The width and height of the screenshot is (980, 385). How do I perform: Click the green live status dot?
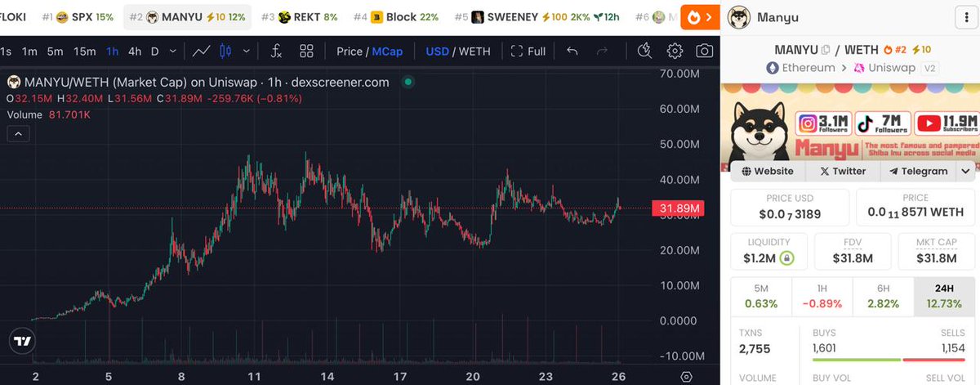(x=408, y=82)
